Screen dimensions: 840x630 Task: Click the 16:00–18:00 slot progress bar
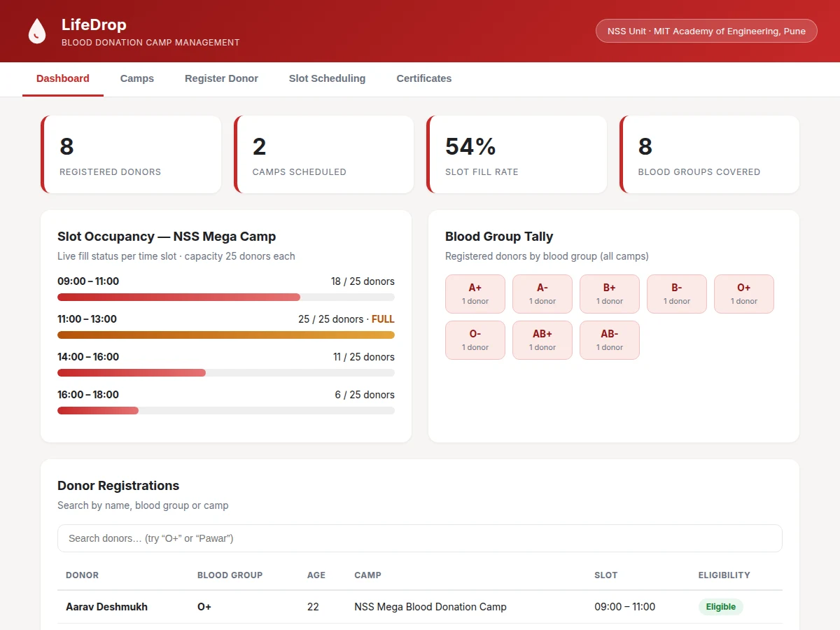point(226,411)
